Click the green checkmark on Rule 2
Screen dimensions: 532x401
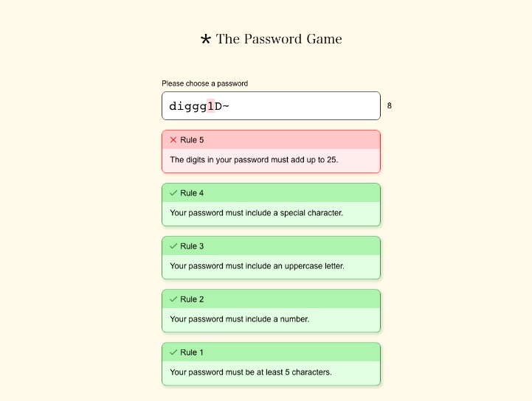pyautogui.click(x=173, y=299)
